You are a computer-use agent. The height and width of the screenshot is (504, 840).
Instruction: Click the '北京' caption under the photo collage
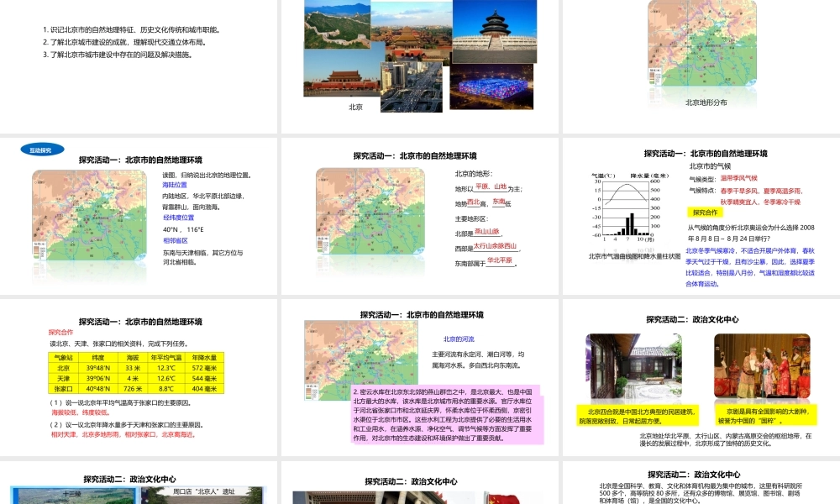pyautogui.click(x=355, y=108)
